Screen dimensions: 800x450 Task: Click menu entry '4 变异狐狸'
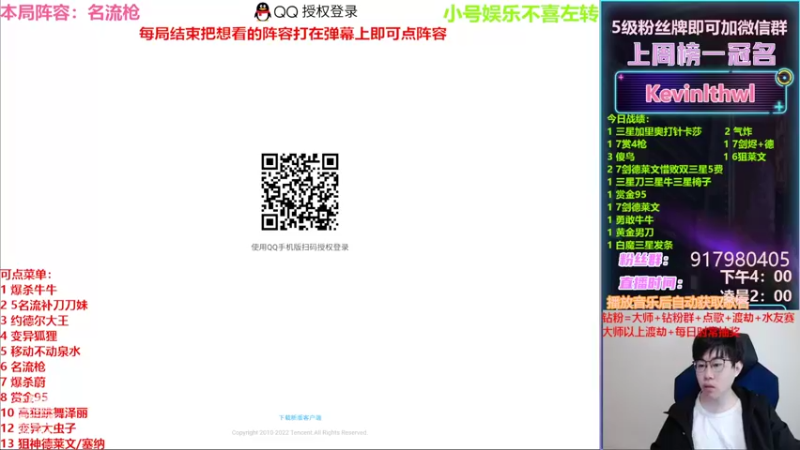29,336
